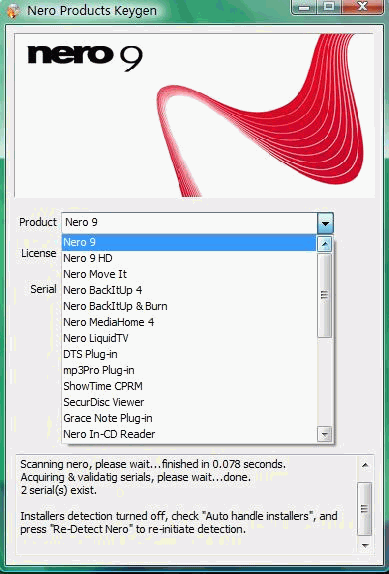
Task: Choose Nero BackItUp & Burn option
Action: pyautogui.click(x=189, y=306)
